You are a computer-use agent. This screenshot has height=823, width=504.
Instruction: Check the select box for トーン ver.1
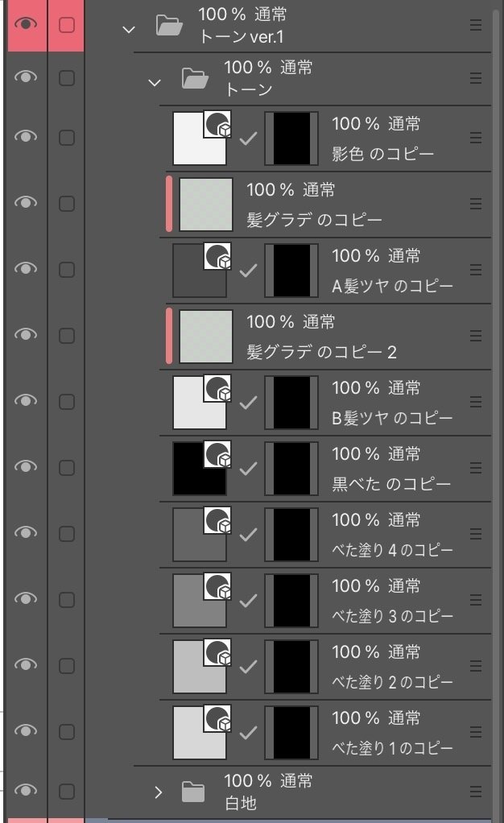67,25
